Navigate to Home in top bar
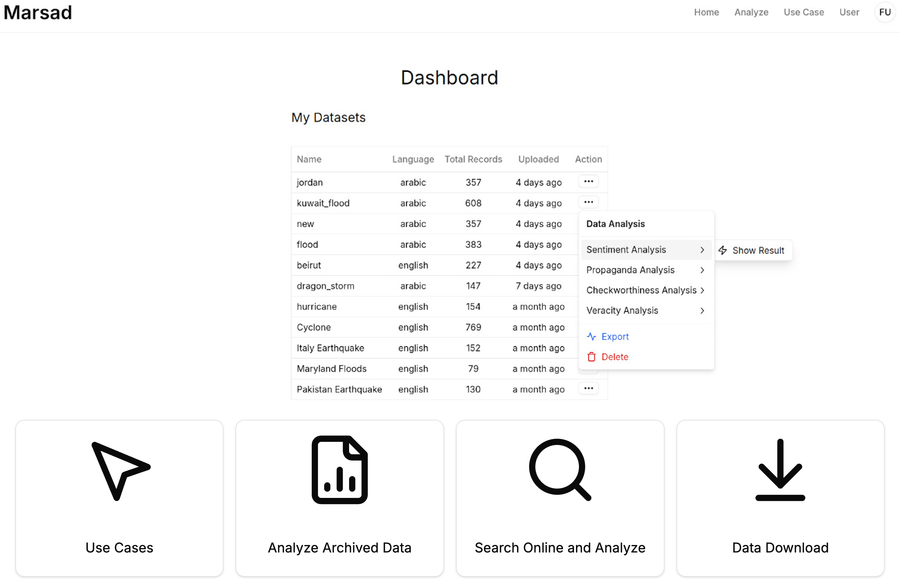This screenshot has width=900, height=588. (x=706, y=12)
